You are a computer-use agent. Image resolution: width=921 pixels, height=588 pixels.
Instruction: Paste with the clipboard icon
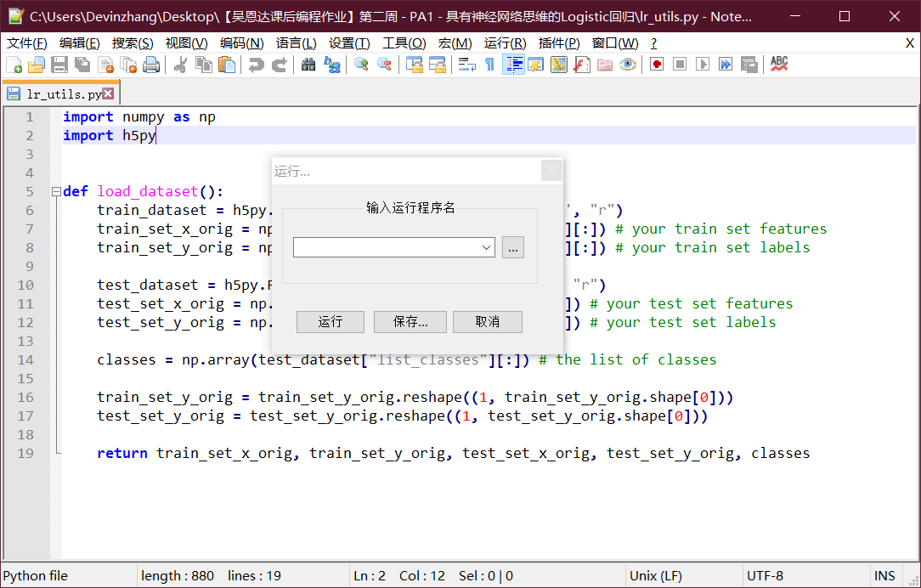(x=227, y=65)
